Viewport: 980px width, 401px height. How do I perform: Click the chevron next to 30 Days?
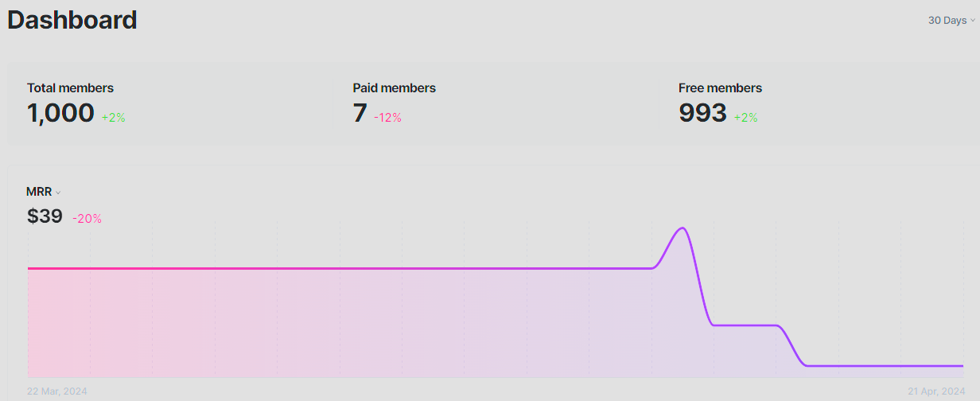(973, 21)
